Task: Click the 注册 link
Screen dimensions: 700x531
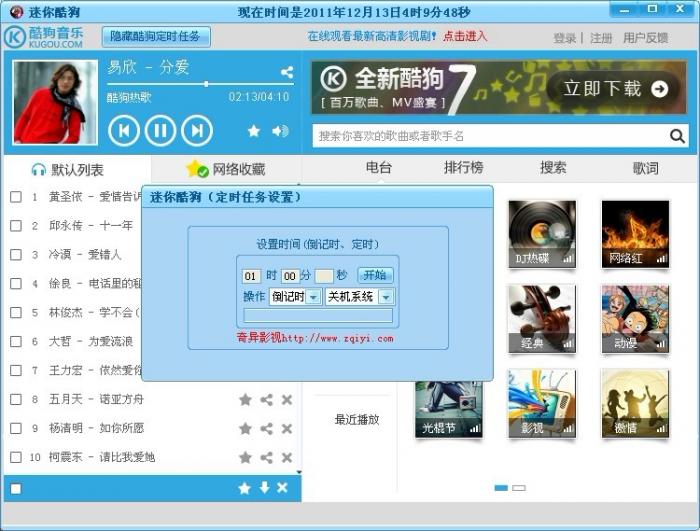Action: (601, 38)
